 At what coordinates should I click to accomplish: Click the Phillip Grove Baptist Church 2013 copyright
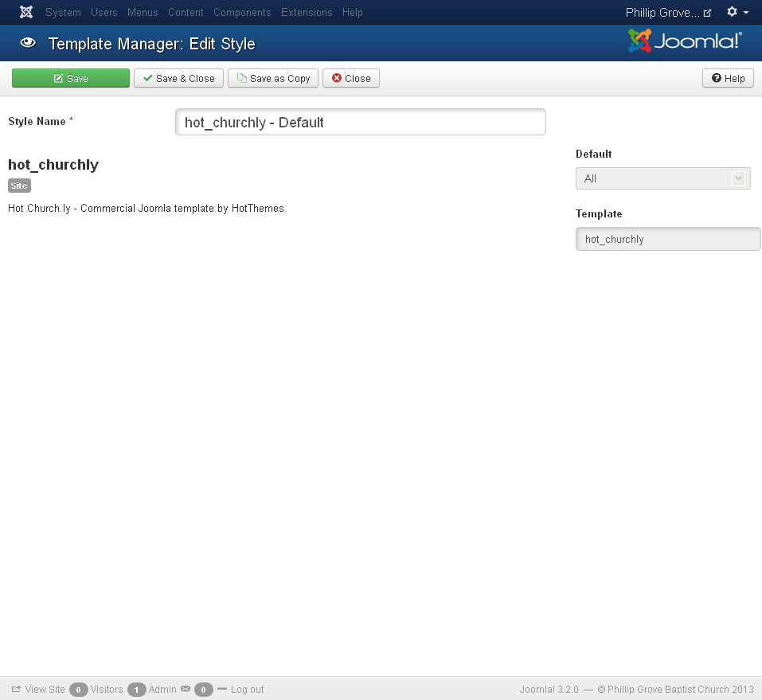click(675, 690)
